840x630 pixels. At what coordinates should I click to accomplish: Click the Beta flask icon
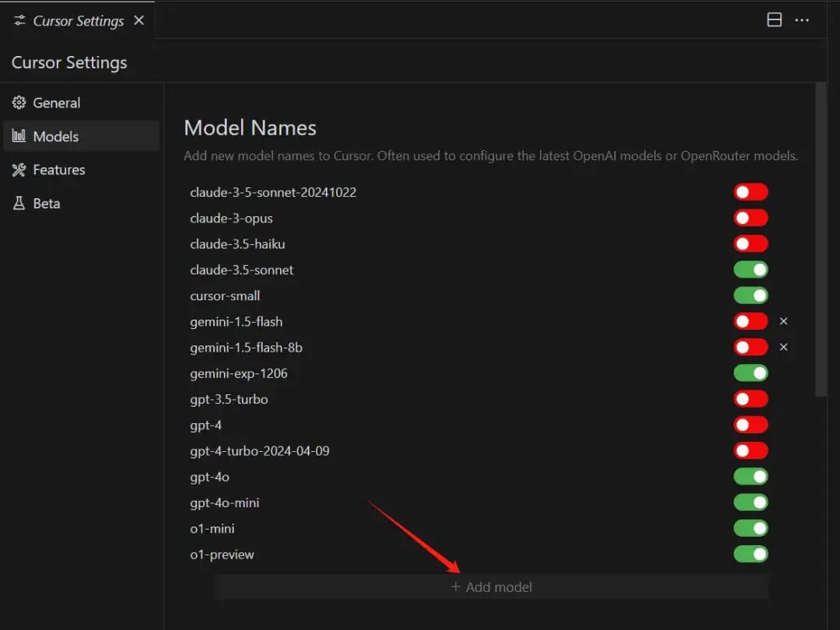19,203
